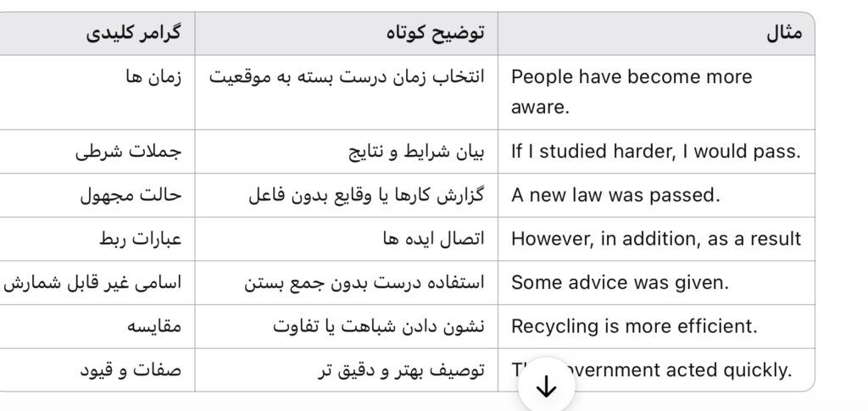Viewport: 868px width, 411px height.
Task: Click the "government acted quickly." example cell
Action: 678,369
